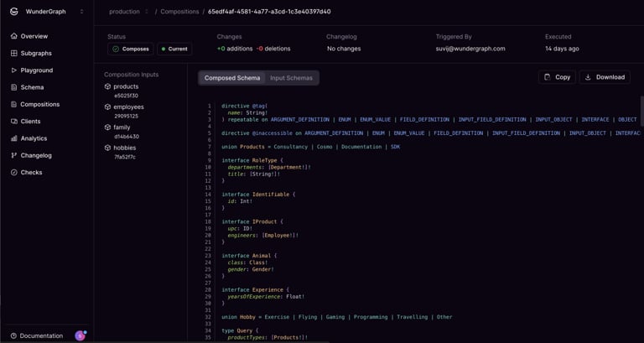Click interface Experience on line 28
This screenshot has width=644, height=343.
[x=256, y=289]
